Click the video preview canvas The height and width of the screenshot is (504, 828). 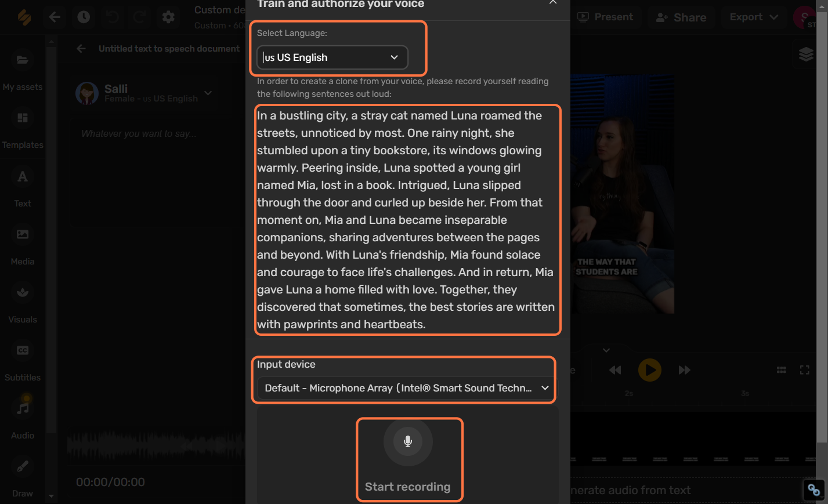point(622,194)
